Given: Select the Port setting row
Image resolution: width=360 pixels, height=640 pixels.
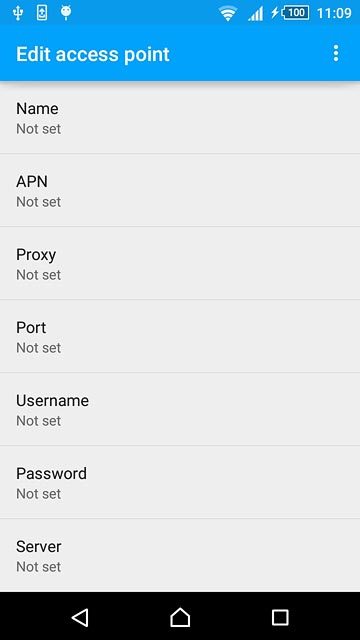Looking at the screenshot, I should [180, 337].
